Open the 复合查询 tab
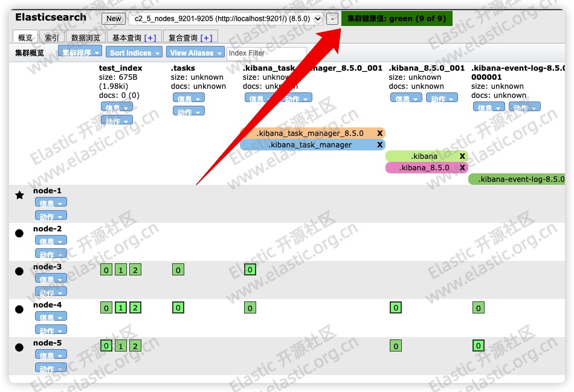The width and height of the screenshot is (574, 392). pos(182,37)
